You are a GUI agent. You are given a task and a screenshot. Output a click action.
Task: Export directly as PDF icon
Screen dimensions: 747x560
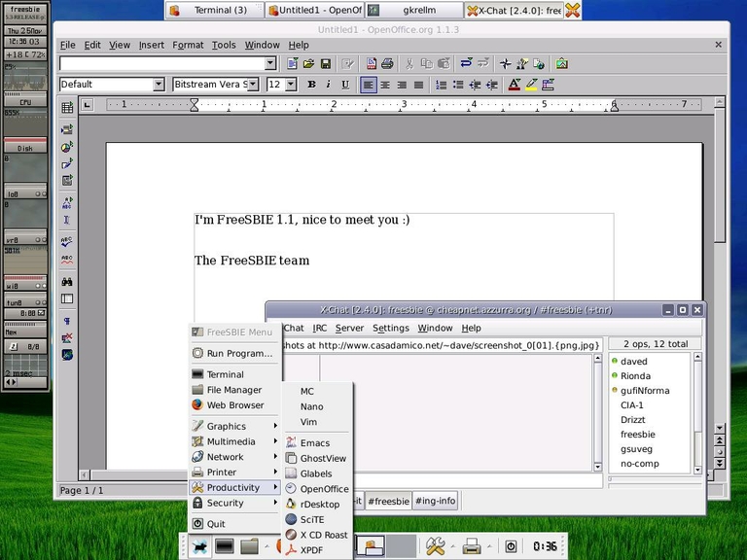pyautogui.click(x=372, y=63)
